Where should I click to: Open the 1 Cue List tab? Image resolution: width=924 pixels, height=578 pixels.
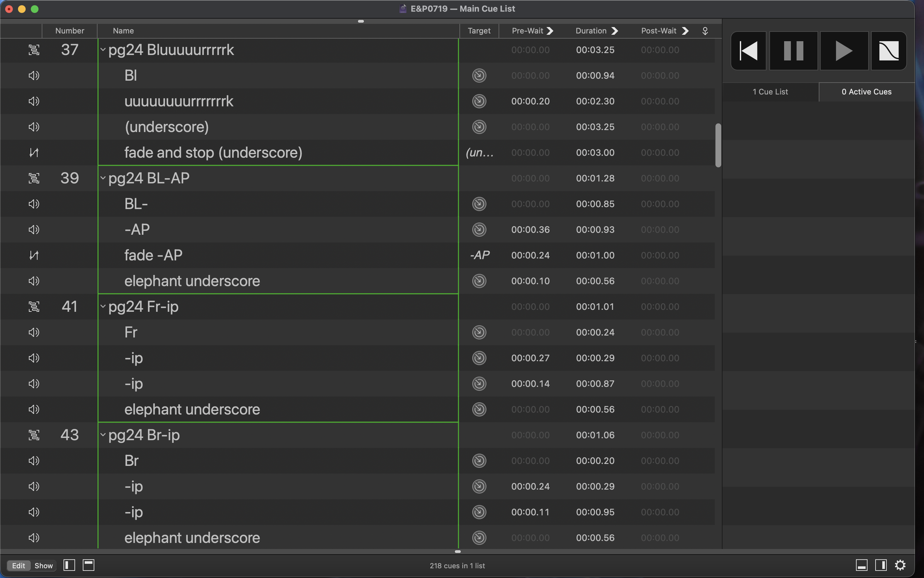pos(770,92)
